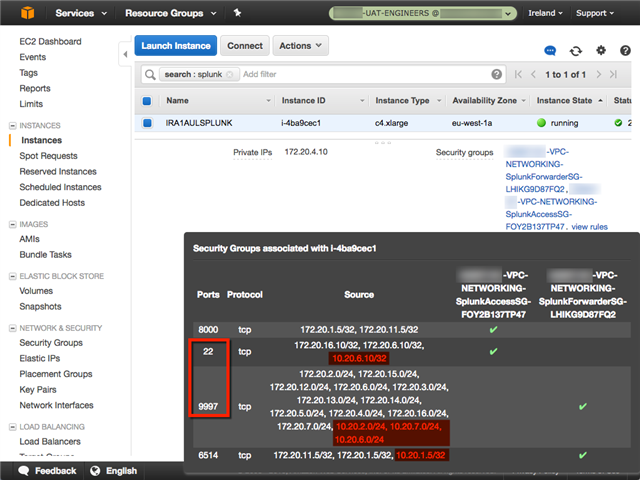Screen dimensions: 640x480
Task: Open Tags in sidebar
Action: tap(29, 73)
